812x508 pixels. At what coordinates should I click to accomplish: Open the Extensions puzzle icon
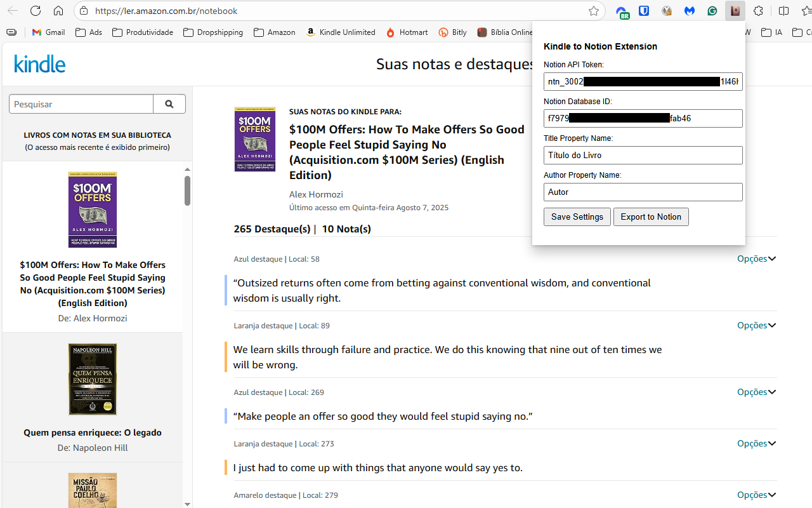click(x=758, y=11)
